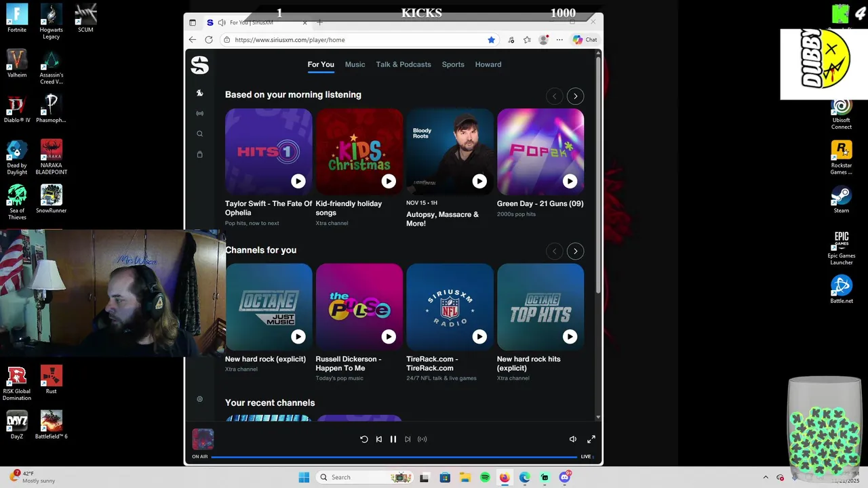This screenshot has width=868, height=488.
Task: Open the Howard tab
Action: click(488, 64)
